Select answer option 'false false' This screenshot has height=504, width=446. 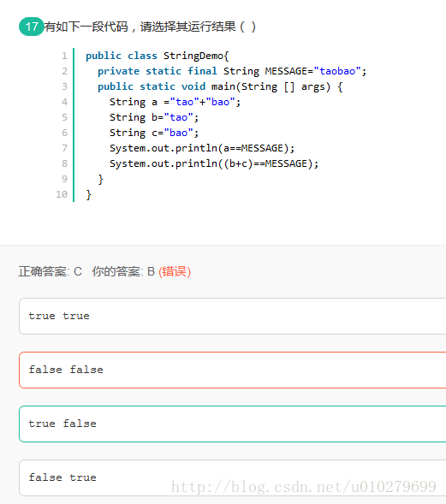[x=233, y=370]
